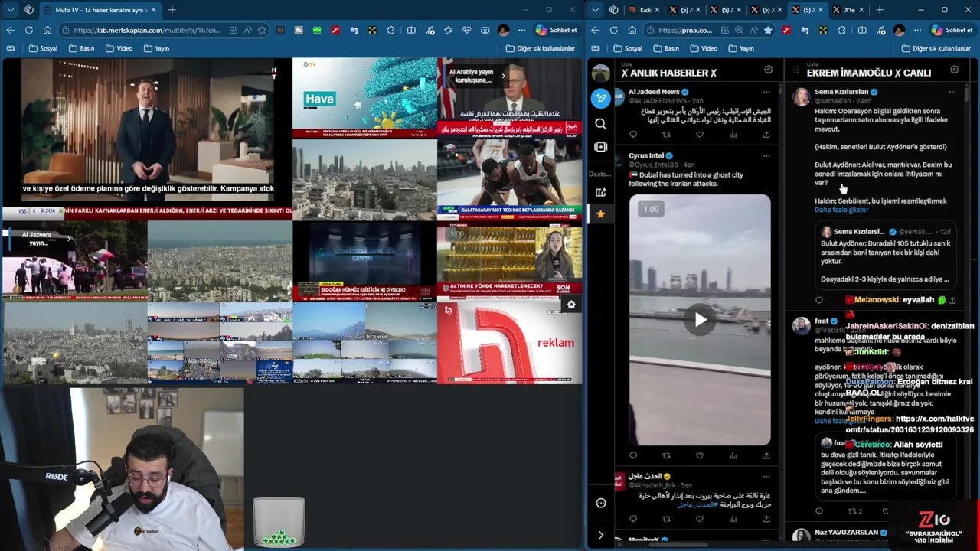Go to home page in Multi TV window
Image resolution: width=980 pixels, height=551 pixels.
pos(47,30)
